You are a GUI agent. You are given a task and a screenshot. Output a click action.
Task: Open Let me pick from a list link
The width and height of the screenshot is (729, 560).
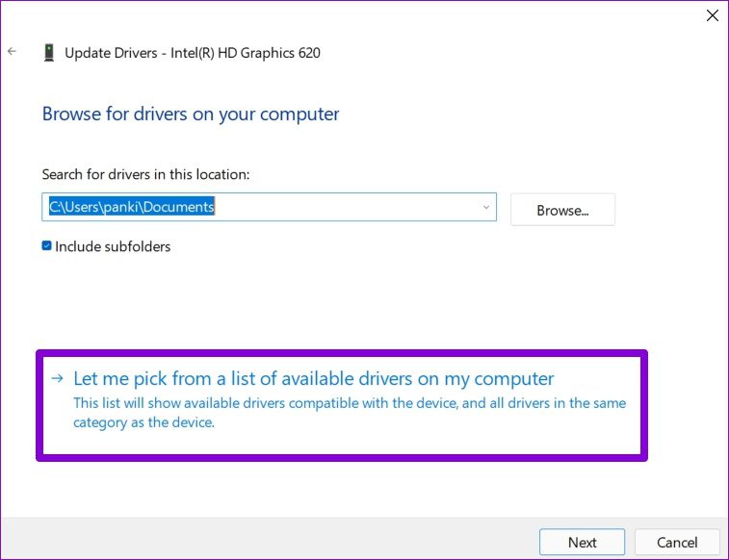314,378
